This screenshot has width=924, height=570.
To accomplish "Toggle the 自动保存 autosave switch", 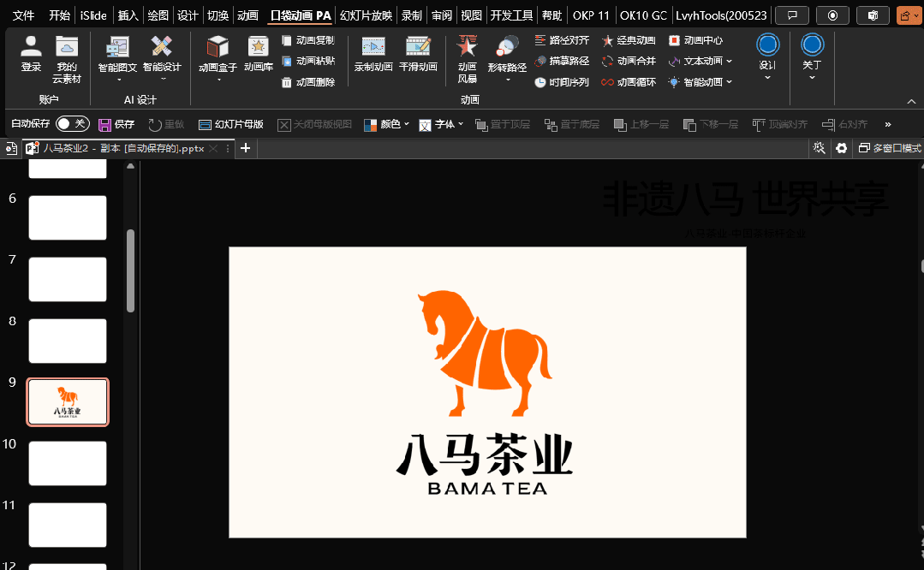I will [x=73, y=123].
